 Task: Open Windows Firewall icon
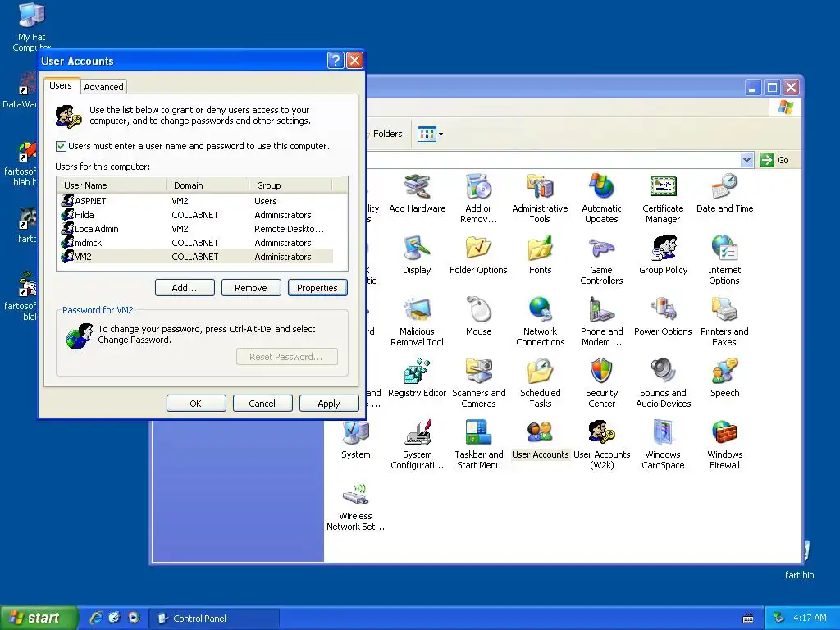coord(724,444)
